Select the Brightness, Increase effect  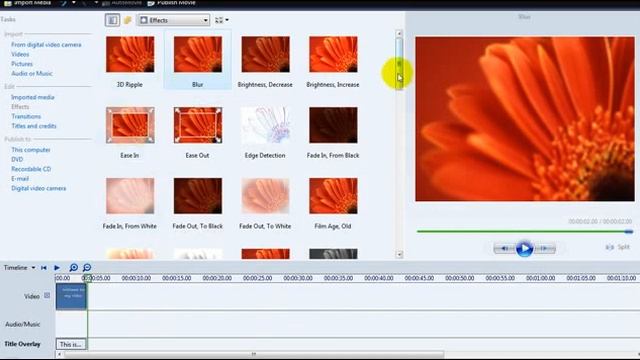click(333, 54)
